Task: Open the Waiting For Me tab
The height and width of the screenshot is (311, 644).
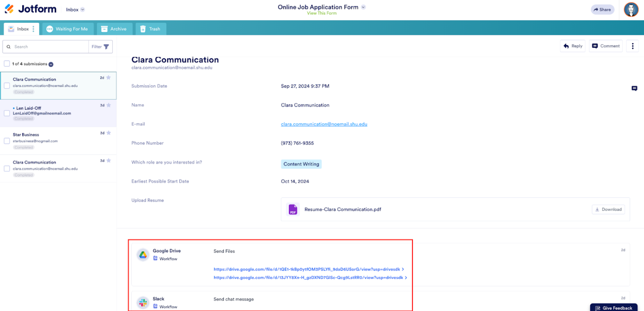Action: point(68,29)
